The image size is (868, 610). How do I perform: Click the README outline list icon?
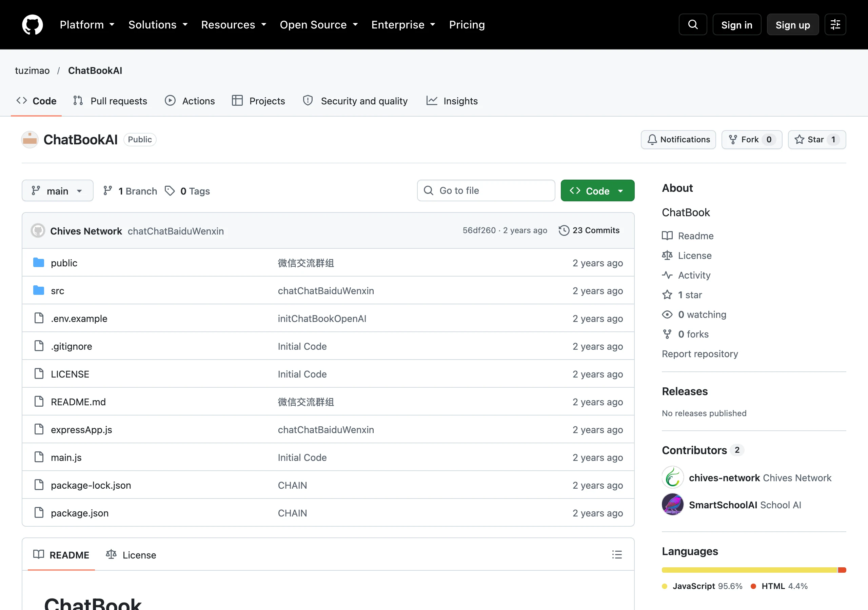point(617,554)
